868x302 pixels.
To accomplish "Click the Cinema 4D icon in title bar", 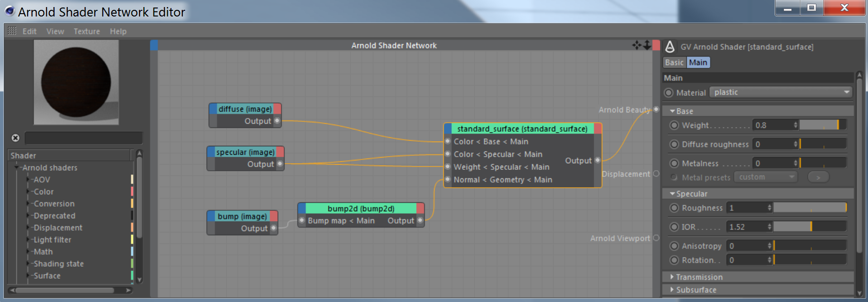I will pyautogui.click(x=9, y=11).
